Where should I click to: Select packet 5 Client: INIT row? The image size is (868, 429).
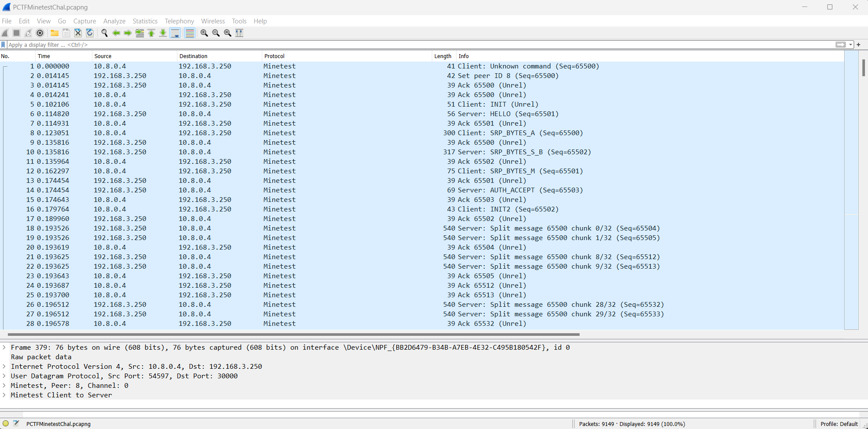pos(422,104)
